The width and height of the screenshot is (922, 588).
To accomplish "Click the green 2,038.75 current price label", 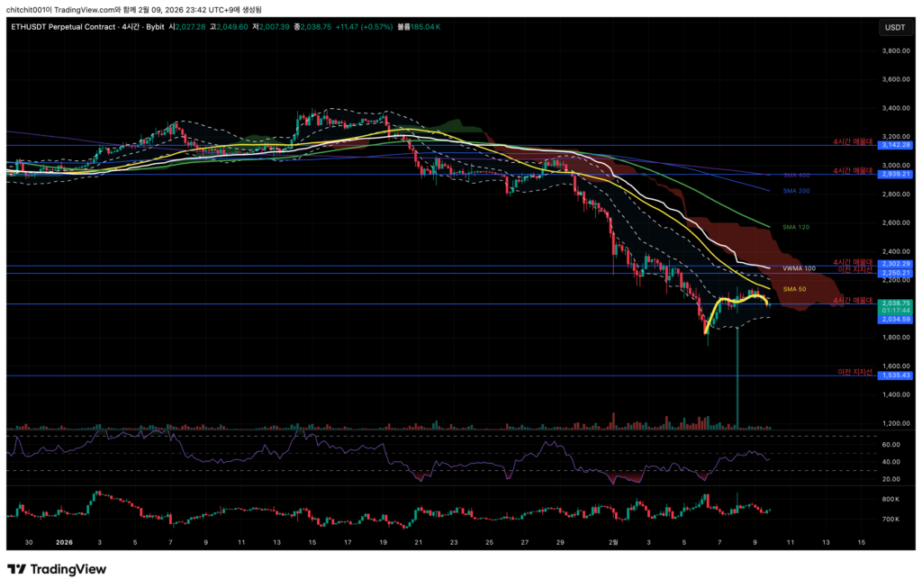I will coord(895,303).
